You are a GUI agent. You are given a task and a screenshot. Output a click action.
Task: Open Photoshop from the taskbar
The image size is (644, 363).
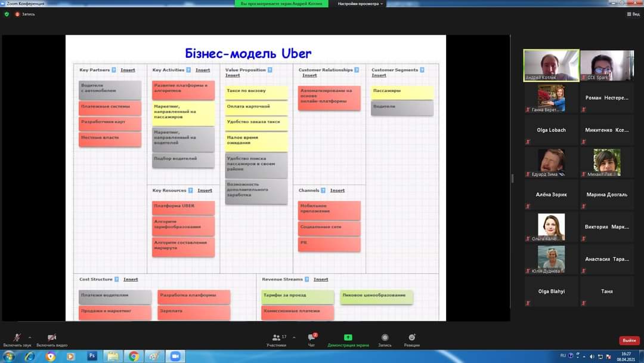[x=92, y=356]
